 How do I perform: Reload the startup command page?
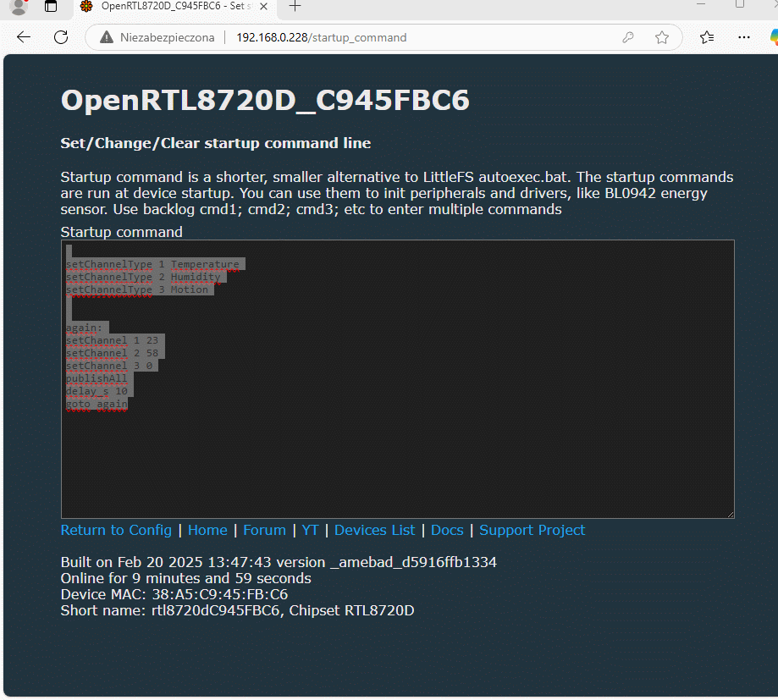tap(61, 37)
